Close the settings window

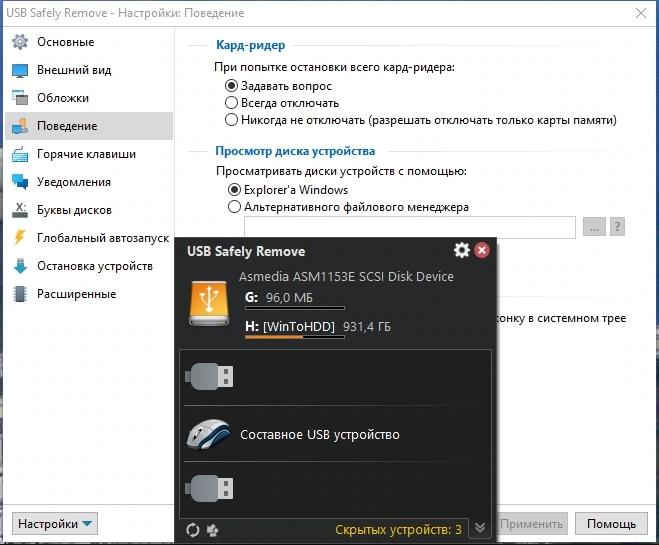(641, 13)
